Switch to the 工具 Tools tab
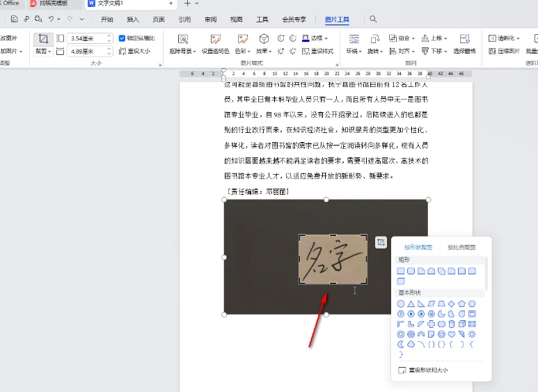Screen dimensions: 538x392 click(262, 19)
